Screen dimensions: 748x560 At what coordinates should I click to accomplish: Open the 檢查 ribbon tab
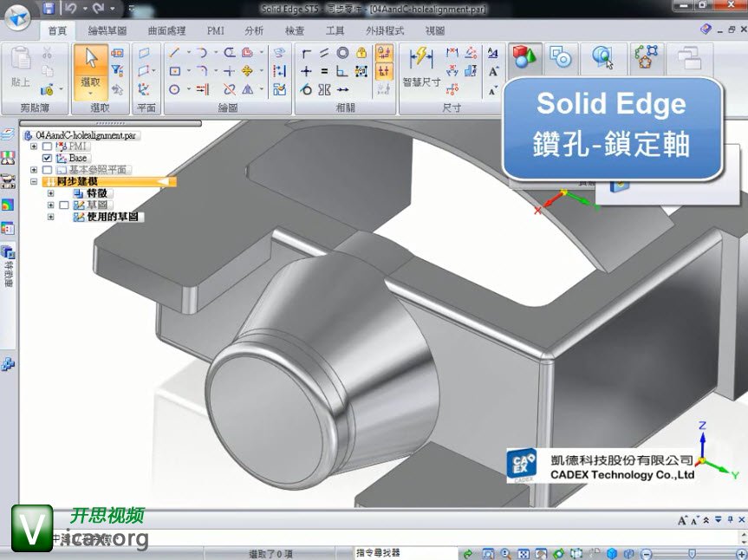pyautogui.click(x=295, y=31)
